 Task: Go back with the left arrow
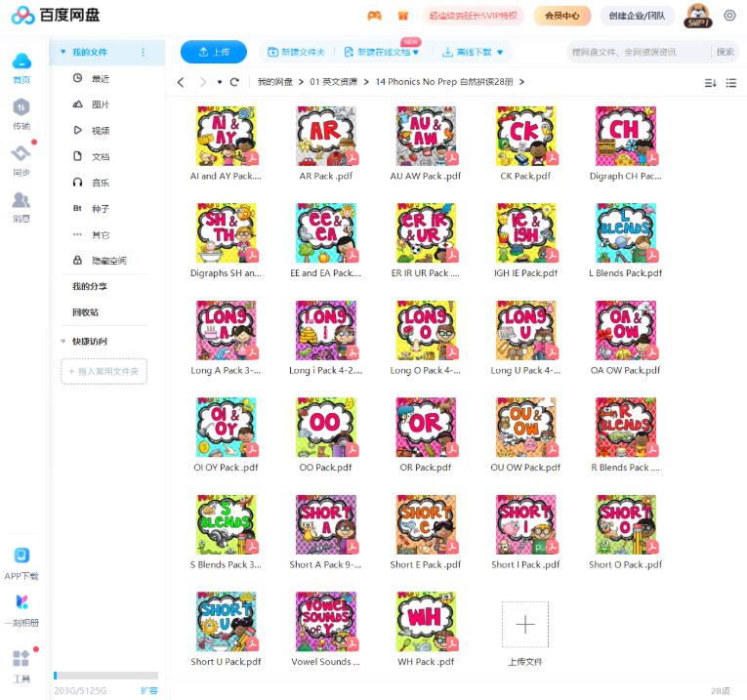[181, 82]
